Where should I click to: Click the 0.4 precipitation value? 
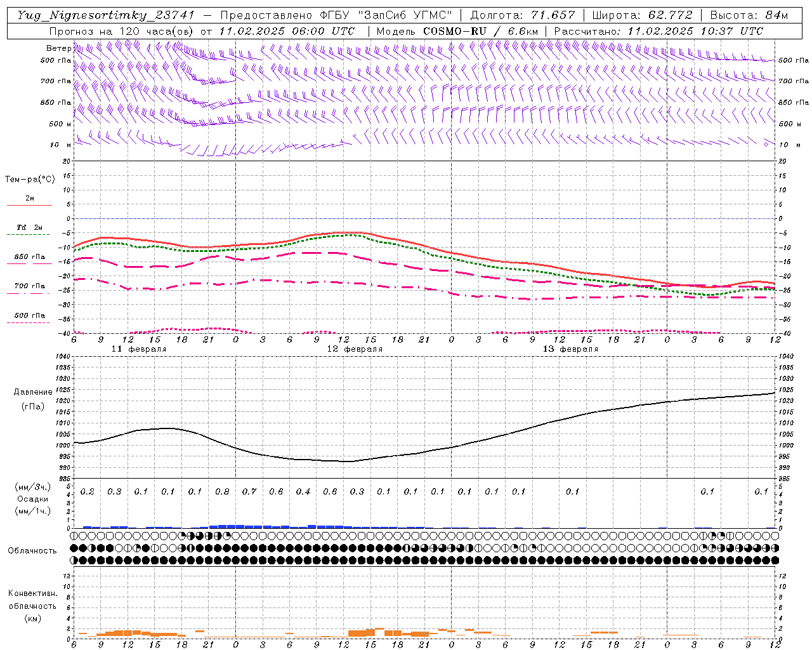coord(303,491)
